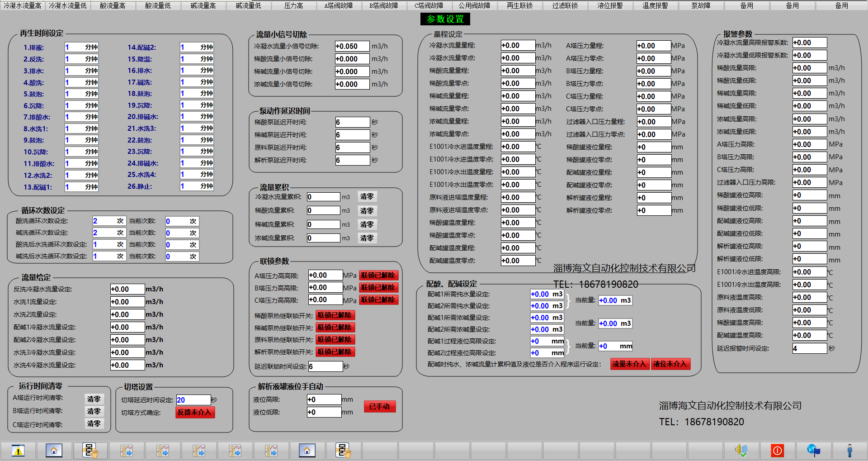Toggle the 已手动 manual mode button

pos(380,407)
